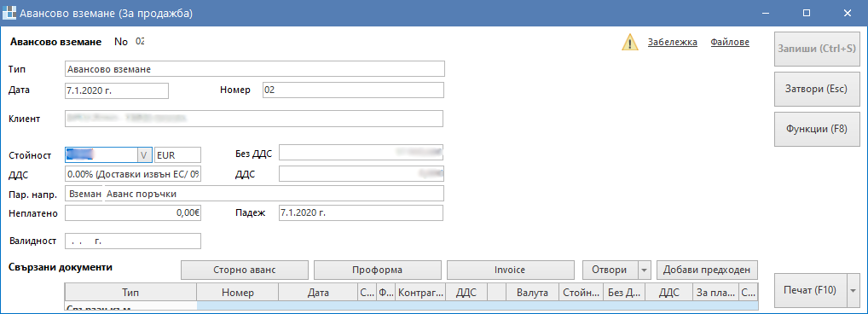Click the Контраг... column header
Viewport: 868px width, 314px height.
[420, 293]
